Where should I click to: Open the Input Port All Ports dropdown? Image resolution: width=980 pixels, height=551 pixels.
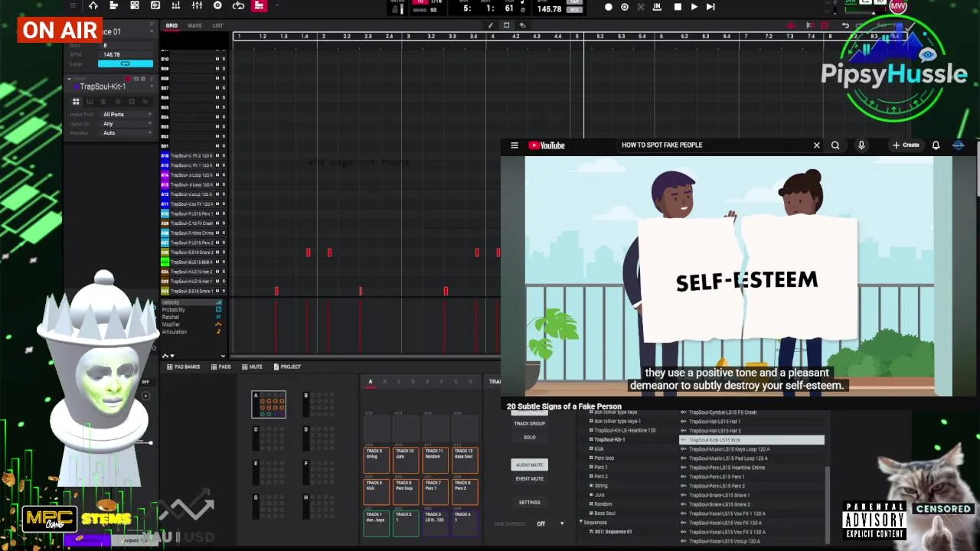[126, 114]
